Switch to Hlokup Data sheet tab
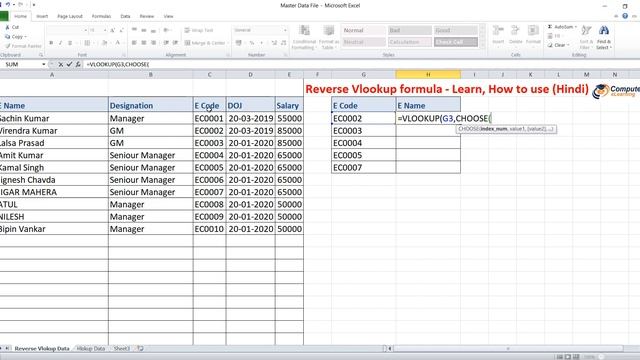Viewport: 640px width, 360px height. [x=91, y=349]
